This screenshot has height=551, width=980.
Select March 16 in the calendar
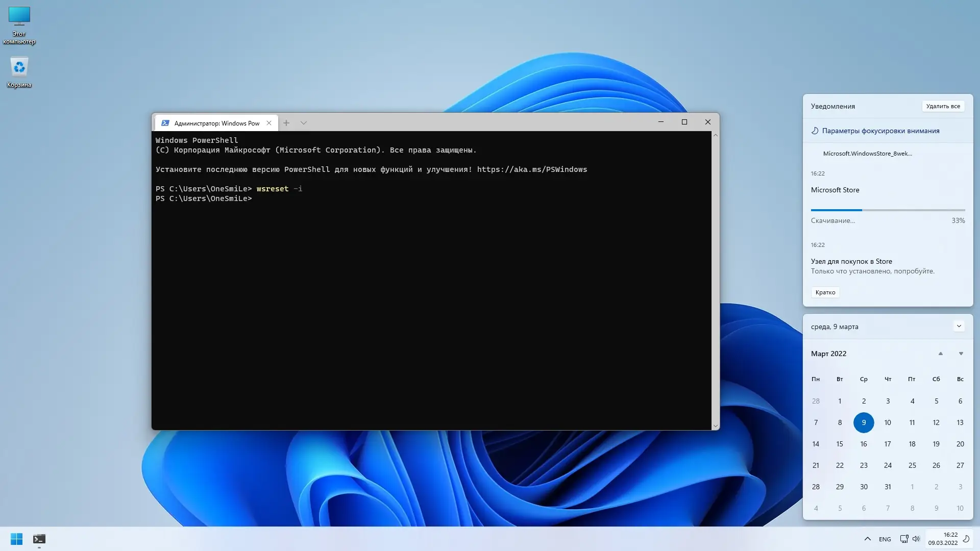coord(864,444)
